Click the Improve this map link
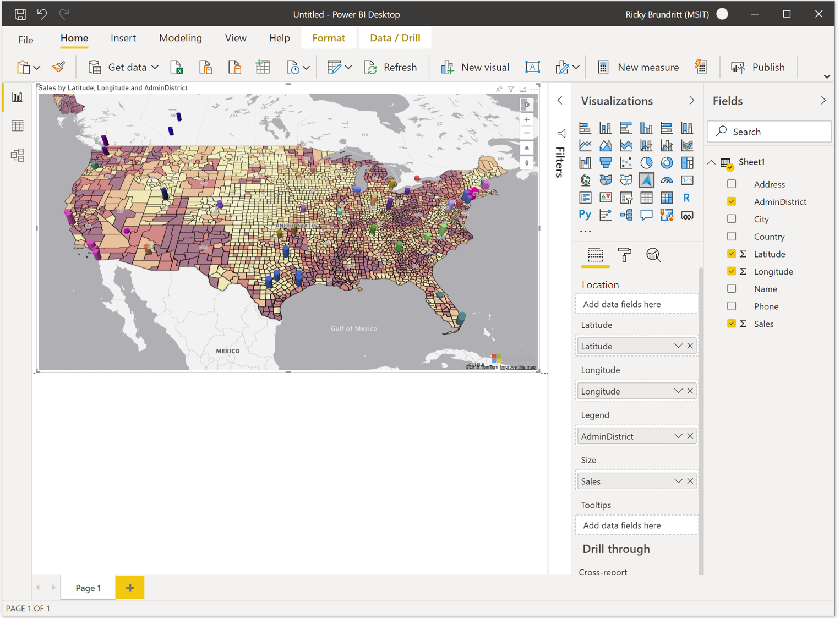This screenshot has width=840, height=619. tap(517, 366)
